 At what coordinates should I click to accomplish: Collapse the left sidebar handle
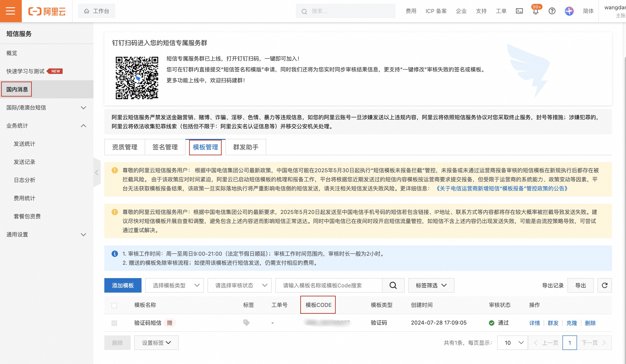97,172
